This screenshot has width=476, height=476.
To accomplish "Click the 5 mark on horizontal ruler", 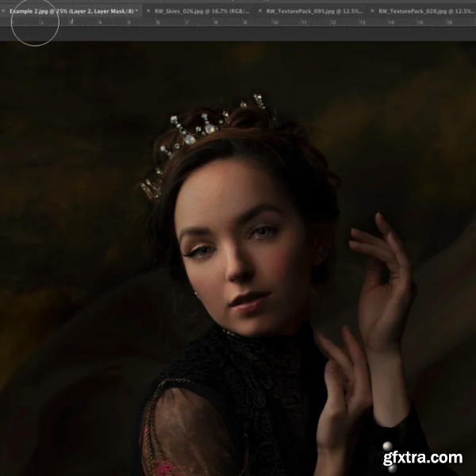I will pyautogui.click(x=129, y=23).
